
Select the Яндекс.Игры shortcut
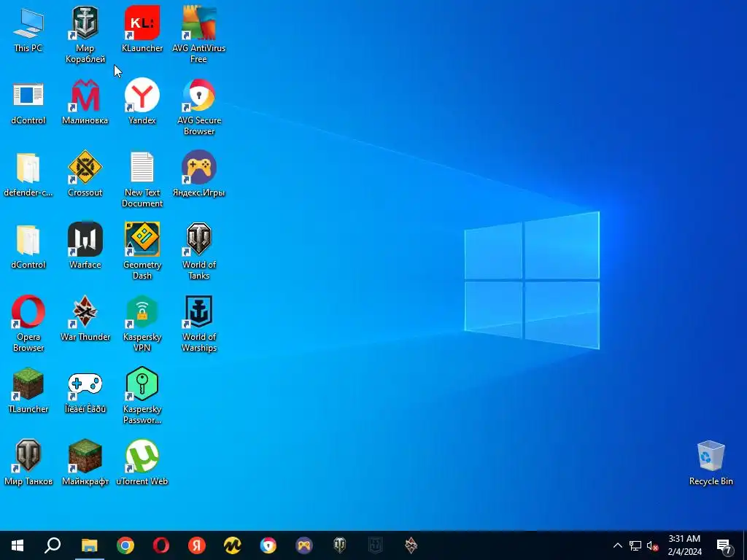[198, 175]
